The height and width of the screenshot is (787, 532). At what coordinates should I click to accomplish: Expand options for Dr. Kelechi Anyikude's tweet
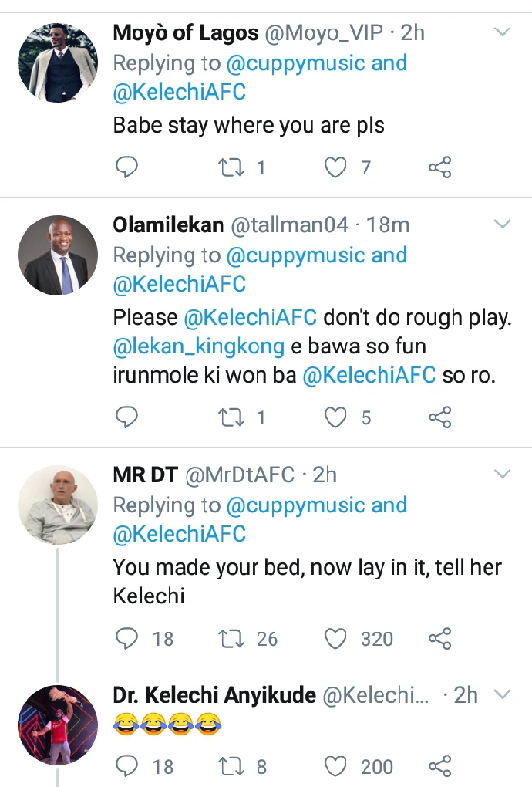(502, 694)
